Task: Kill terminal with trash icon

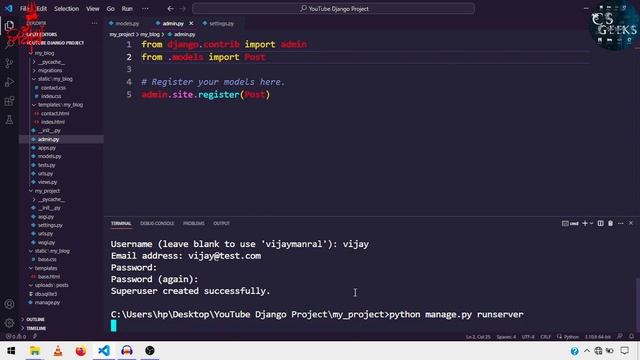Action: coord(611,223)
